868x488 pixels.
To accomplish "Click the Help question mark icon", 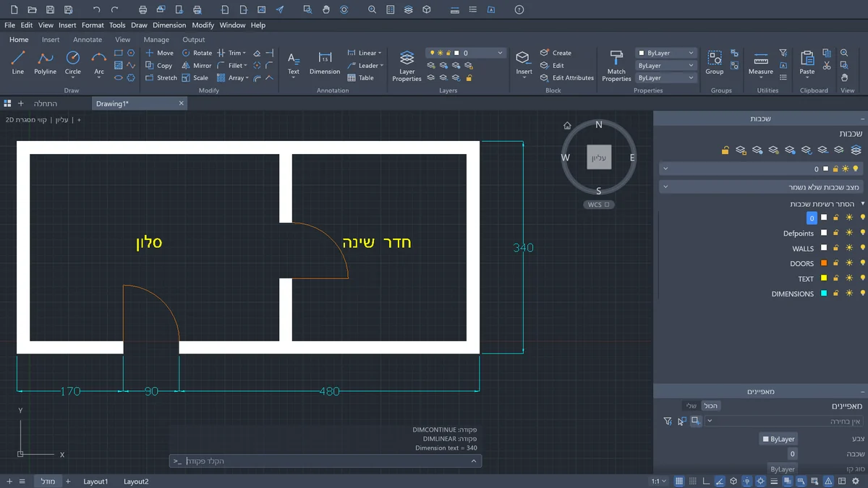I will (x=519, y=9).
